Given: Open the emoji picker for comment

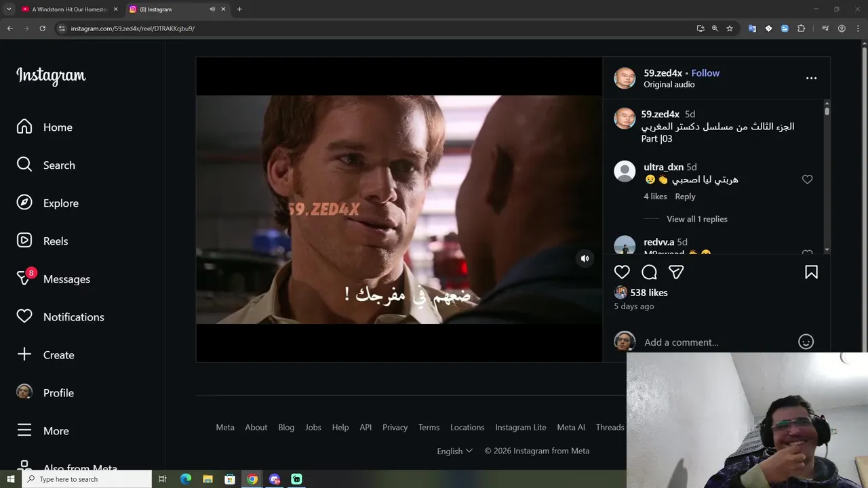Looking at the screenshot, I should tap(806, 342).
